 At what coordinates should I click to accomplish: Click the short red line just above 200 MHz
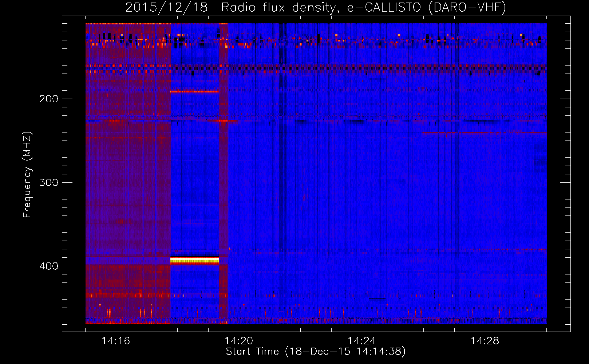point(194,91)
